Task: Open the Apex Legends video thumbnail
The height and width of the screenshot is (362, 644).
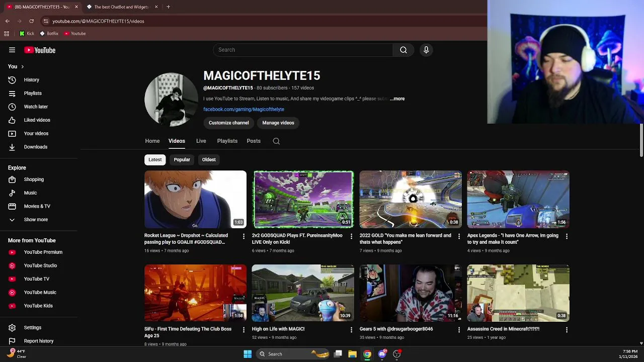Action: [x=518, y=199]
